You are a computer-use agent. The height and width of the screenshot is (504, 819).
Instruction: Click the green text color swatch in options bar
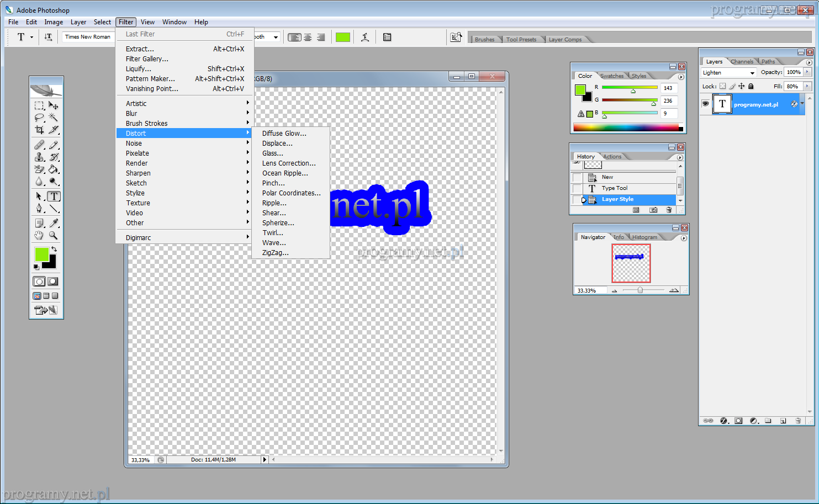343,37
